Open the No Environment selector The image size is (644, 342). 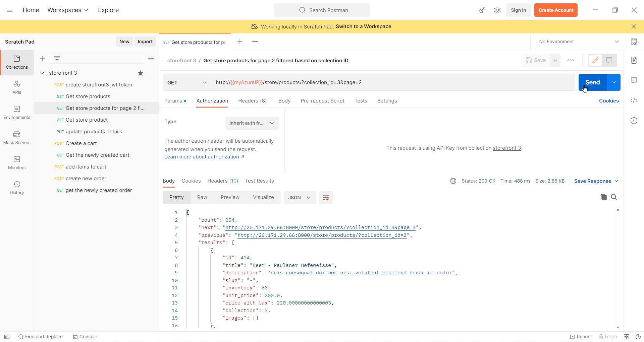tap(579, 42)
